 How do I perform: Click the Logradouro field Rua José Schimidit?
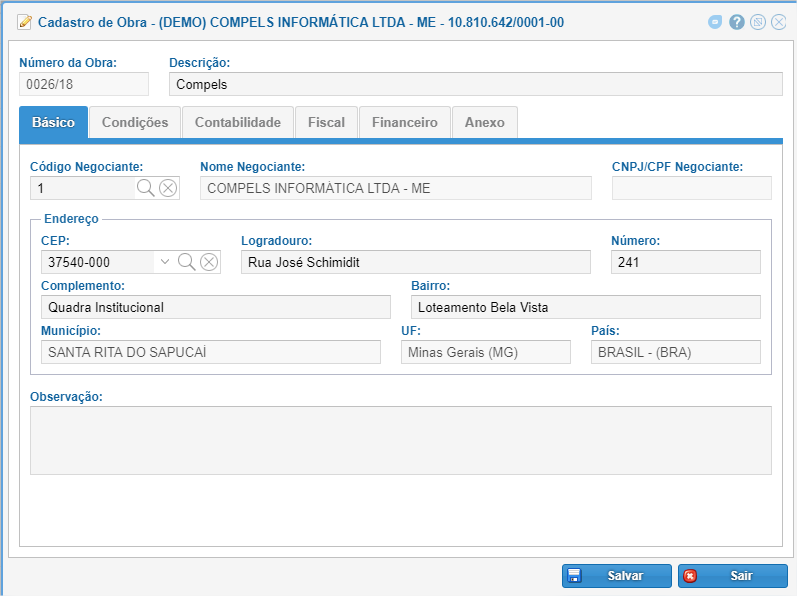pos(416,262)
